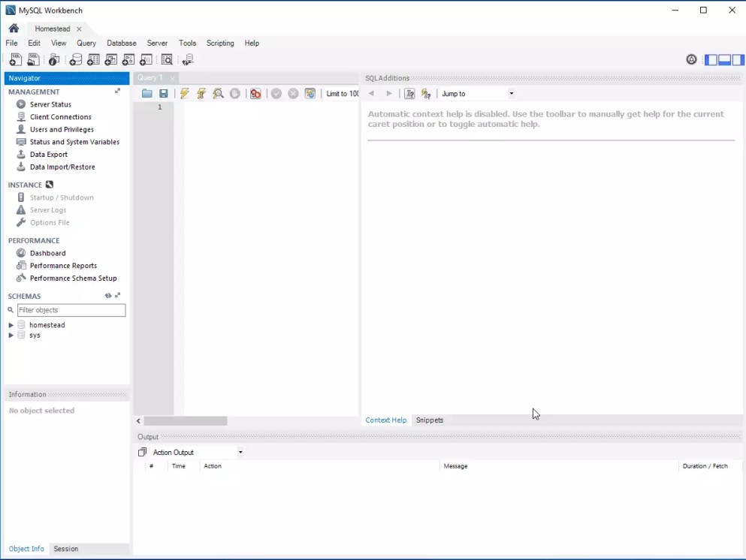
Task: Toggle the bottom output panel visibility
Action: (725, 59)
